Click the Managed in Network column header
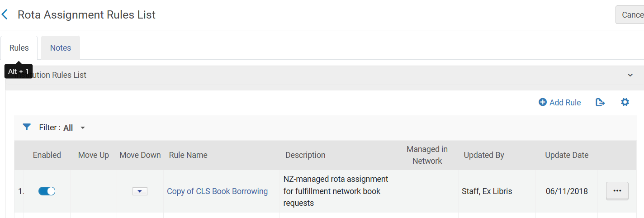Viewport: 644px width, 218px height. click(427, 155)
